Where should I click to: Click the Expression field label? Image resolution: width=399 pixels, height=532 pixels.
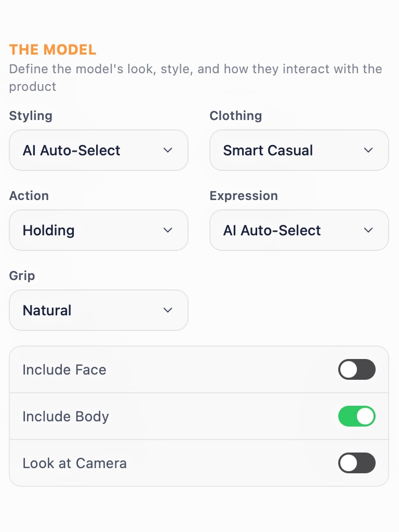(244, 195)
